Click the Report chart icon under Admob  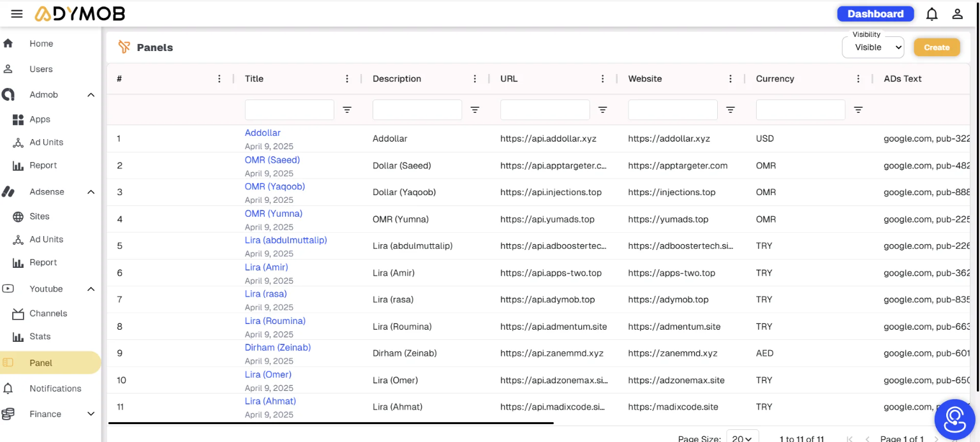(18, 165)
